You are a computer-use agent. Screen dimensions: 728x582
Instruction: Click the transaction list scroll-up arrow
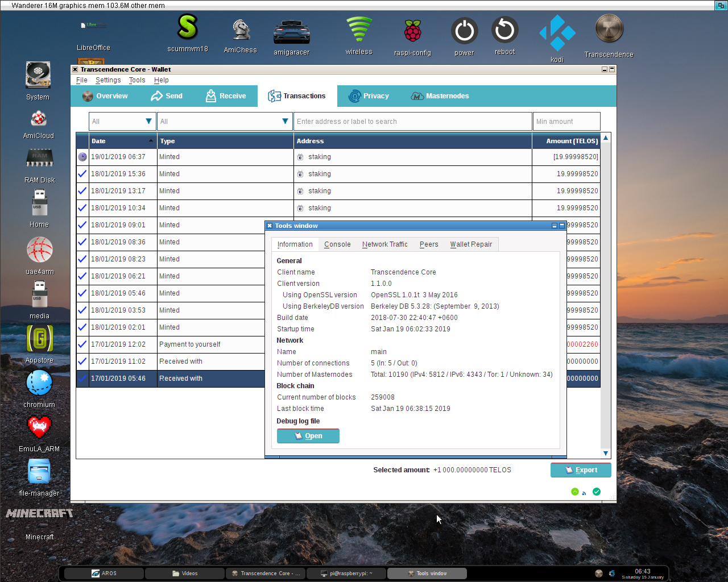tap(606, 138)
